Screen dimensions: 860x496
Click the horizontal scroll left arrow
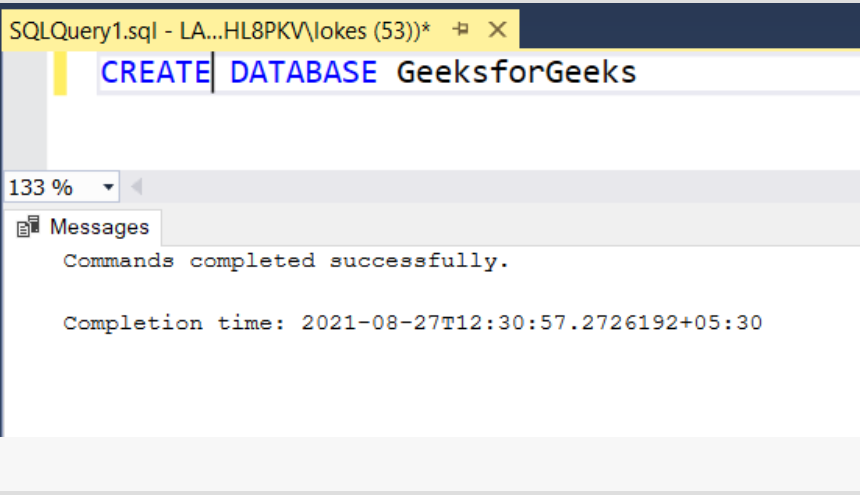coord(136,187)
